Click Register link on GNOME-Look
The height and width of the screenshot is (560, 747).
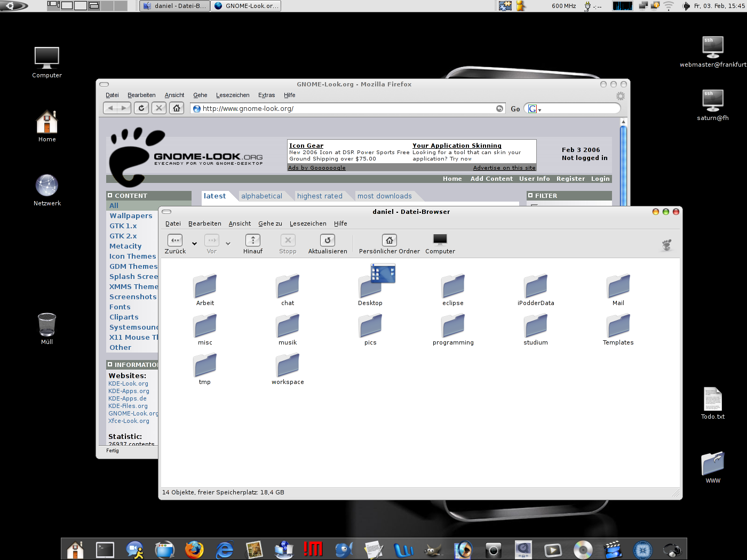[570, 179]
